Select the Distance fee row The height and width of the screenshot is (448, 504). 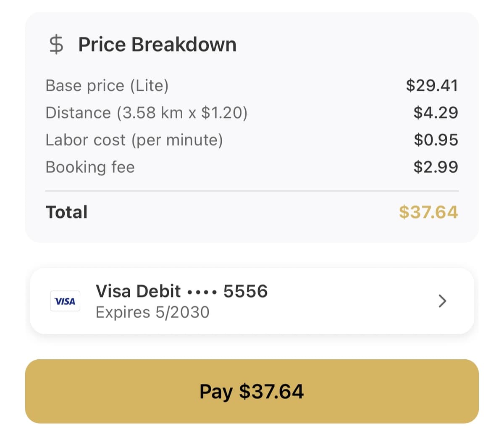tap(147, 113)
